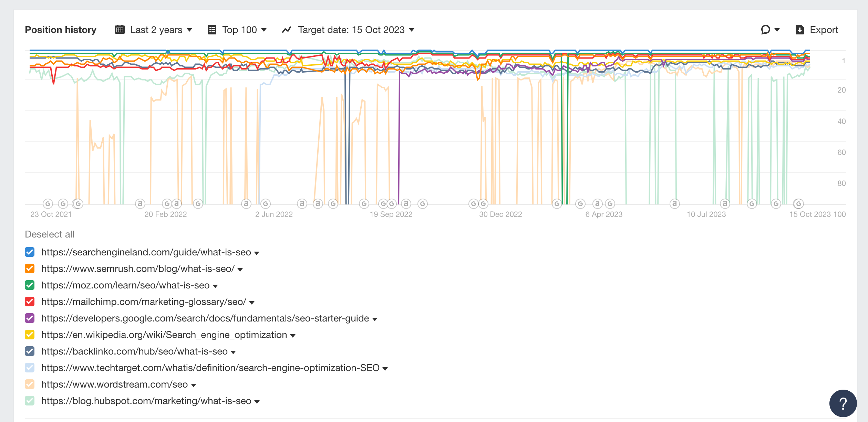Viewport: 868px width, 422px height.
Task: Expand techtarget.com URL dropdown arrow
Action: 385,369
